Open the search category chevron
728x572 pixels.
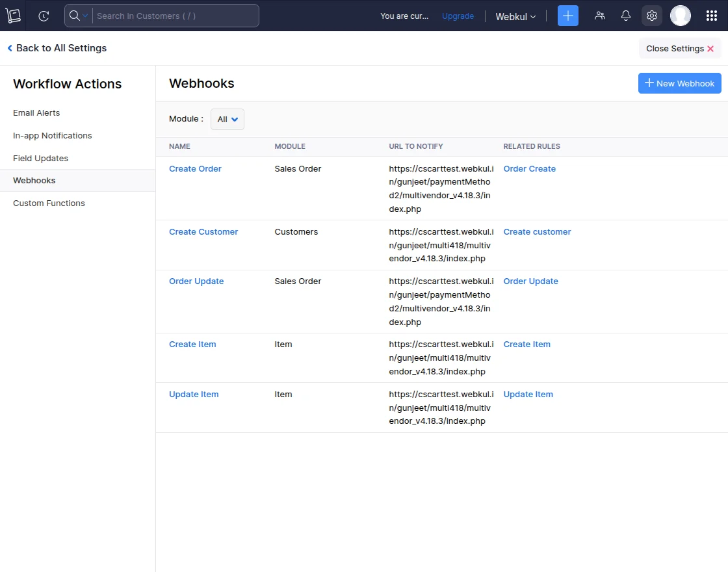click(85, 15)
